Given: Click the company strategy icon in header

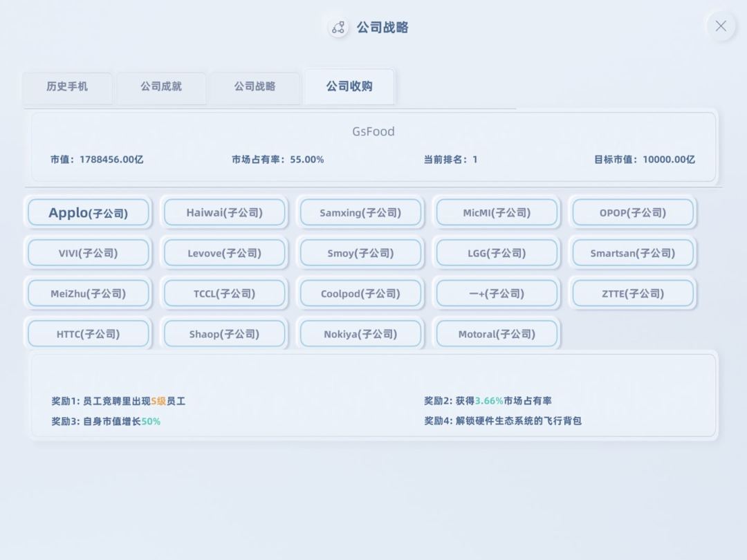Looking at the screenshot, I should pyautogui.click(x=338, y=28).
